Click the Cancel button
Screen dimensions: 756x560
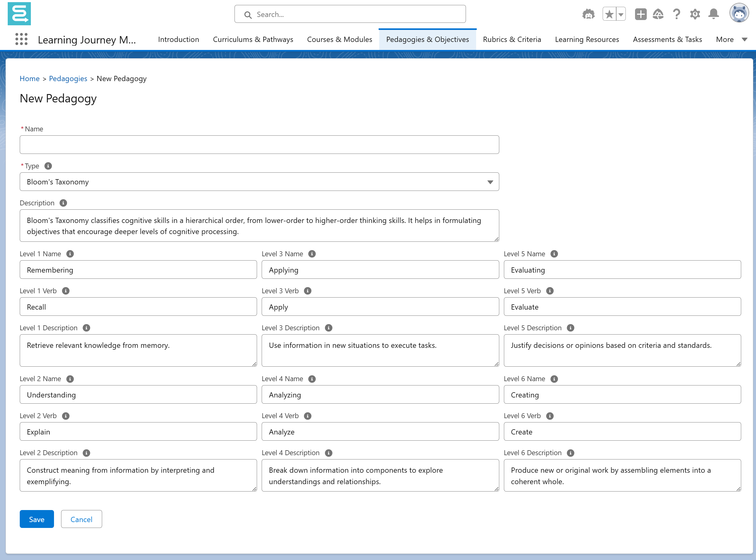(81, 519)
